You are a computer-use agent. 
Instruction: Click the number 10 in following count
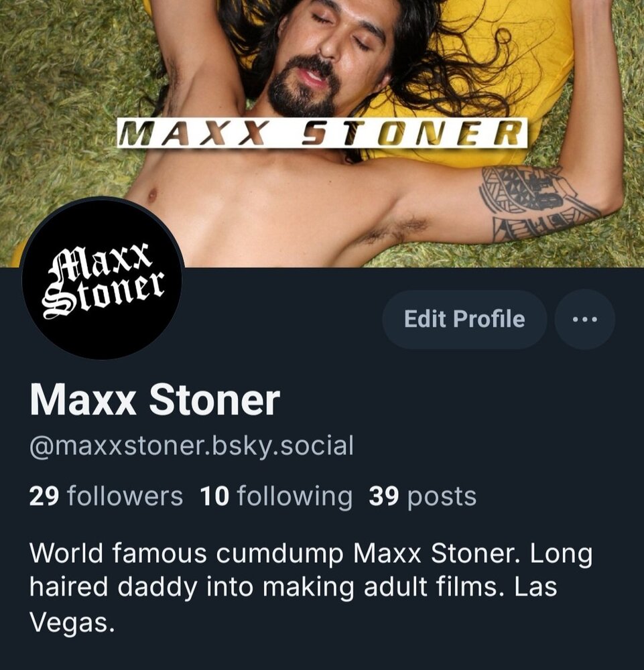click(214, 496)
